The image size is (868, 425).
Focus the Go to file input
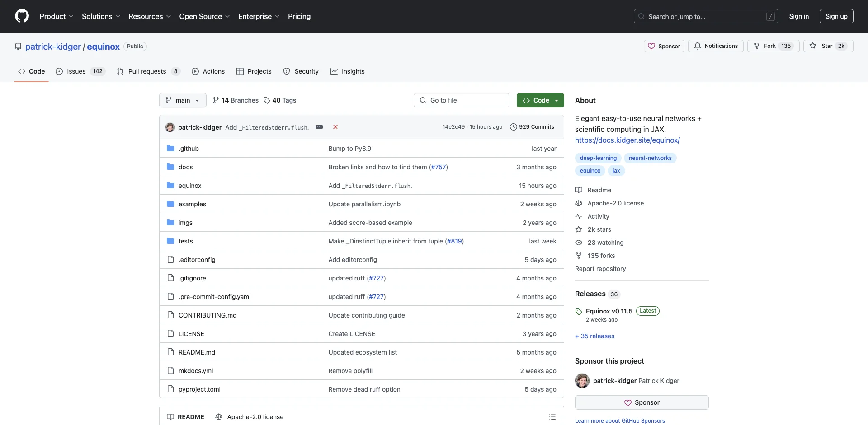pyautogui.click(x=462, y=100)
